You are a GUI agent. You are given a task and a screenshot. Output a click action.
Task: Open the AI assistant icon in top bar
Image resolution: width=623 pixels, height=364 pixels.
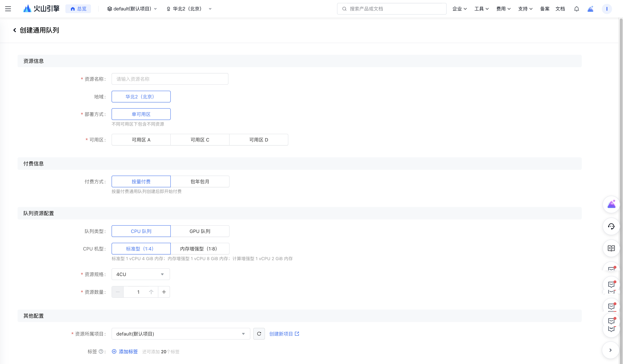click(590, 9)
